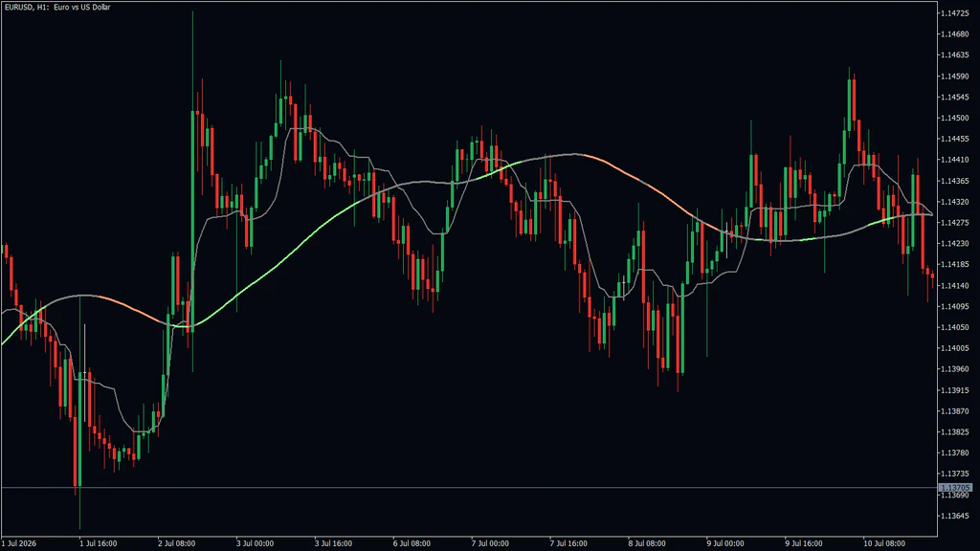Screen dimensions: 980x551
Task: Click price label 1.13870 on axis
Action: 955,411
